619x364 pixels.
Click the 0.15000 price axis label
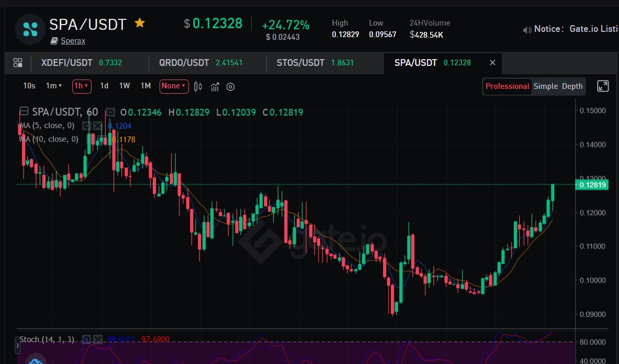click(592, 110)
